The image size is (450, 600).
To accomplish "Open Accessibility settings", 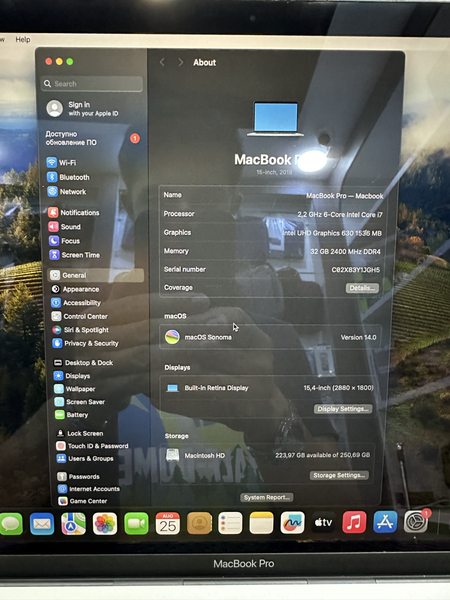I will pyautogui.click(x=76, y=303).
